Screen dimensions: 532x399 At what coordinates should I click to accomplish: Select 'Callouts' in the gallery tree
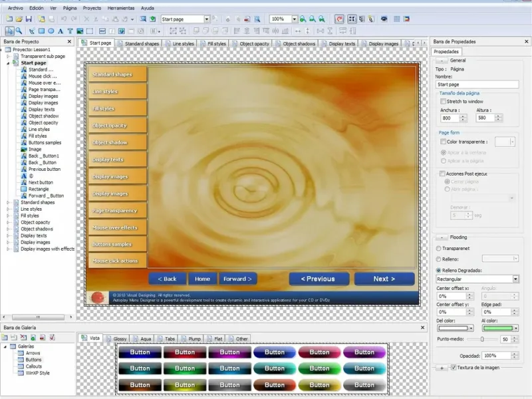[33, 366]
